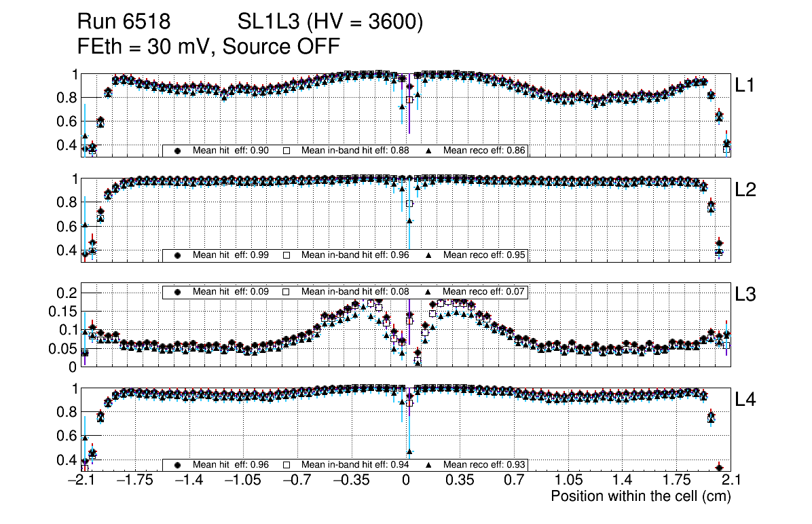Screen dimensions: 812x524
Task: Click the filled circle legend marker in panel L1
Action: click(x=178, y=151)
